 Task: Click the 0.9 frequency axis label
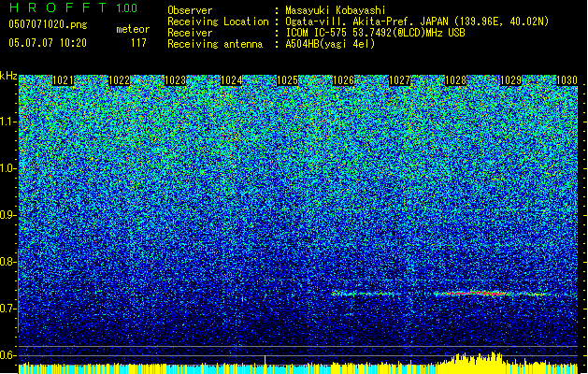click(8, 215)
